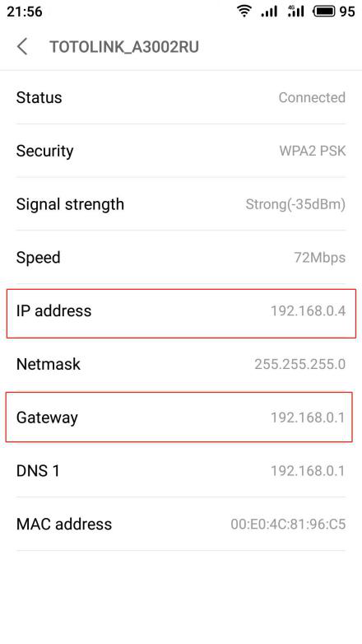Tap the Speed 72Mbps value

pyautogui.click(x=320, y=258)
